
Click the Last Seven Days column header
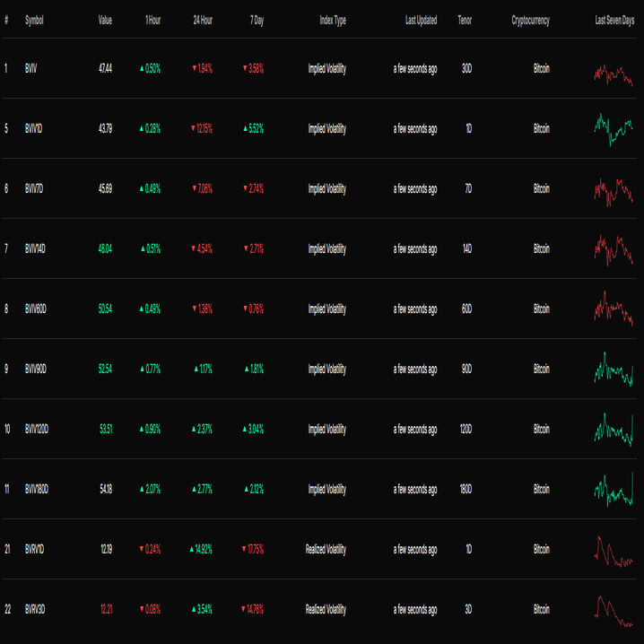click(x=614, y=20)
